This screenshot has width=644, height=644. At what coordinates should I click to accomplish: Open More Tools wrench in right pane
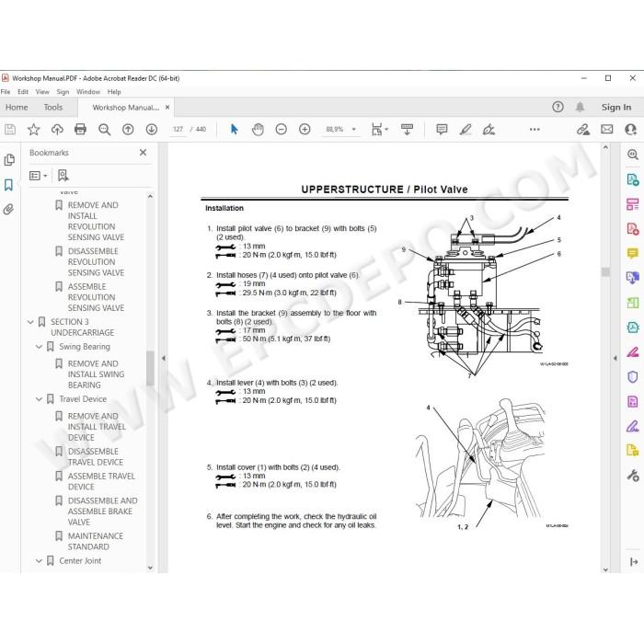pos(633,476)
